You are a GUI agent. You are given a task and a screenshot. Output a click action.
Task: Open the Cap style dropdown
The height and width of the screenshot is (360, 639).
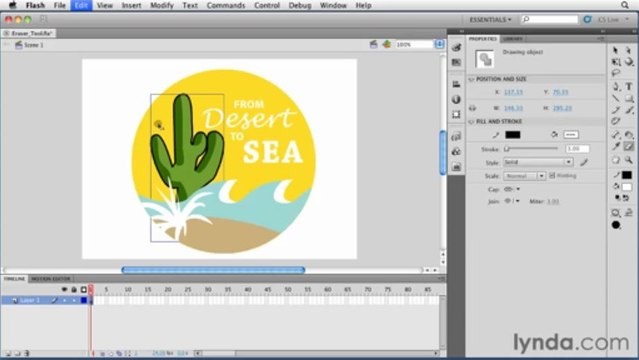[512, 189]
